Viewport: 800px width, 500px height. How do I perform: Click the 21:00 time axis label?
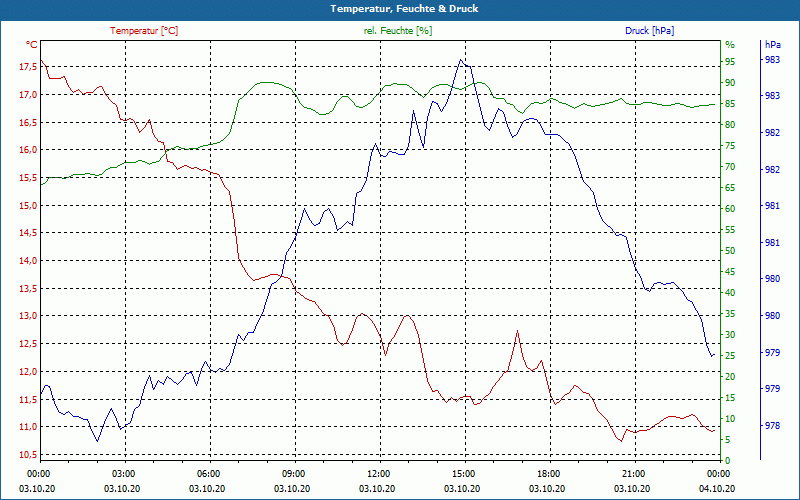[x=634, y=473]
